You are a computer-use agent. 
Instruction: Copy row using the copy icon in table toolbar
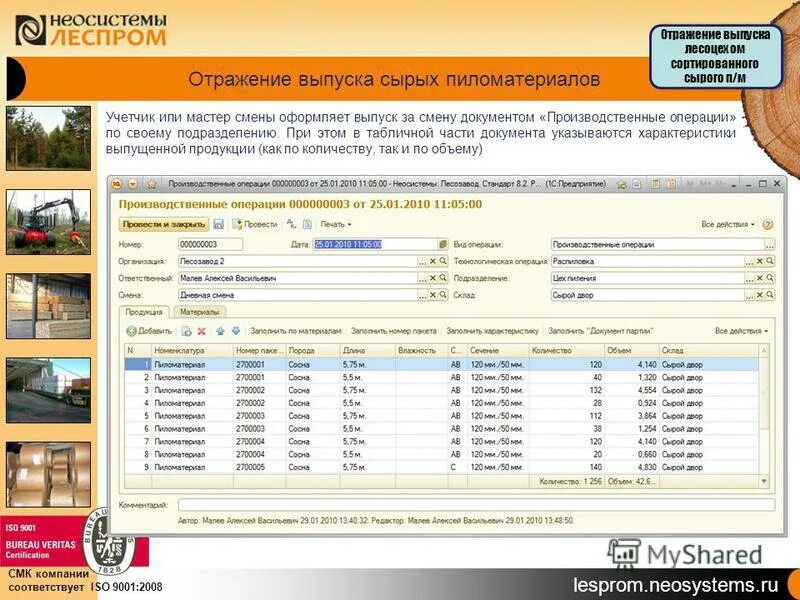187,331
